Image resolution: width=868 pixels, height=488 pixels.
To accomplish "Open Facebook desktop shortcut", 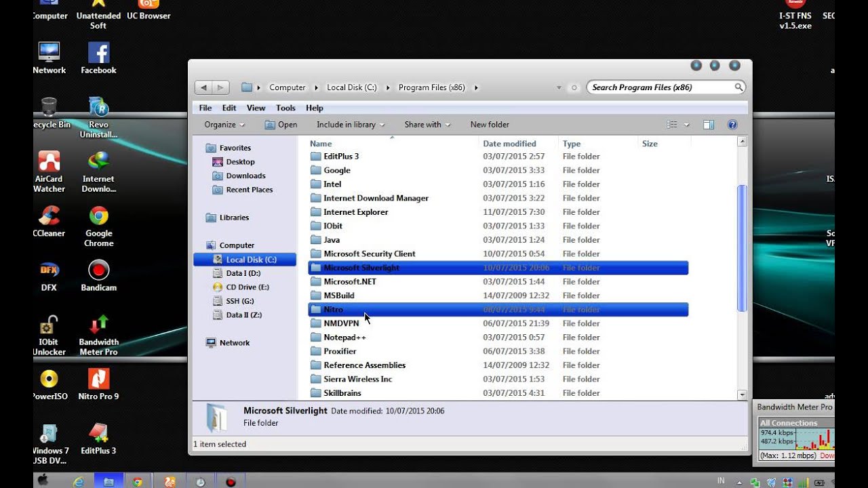I will click(99, 58).
